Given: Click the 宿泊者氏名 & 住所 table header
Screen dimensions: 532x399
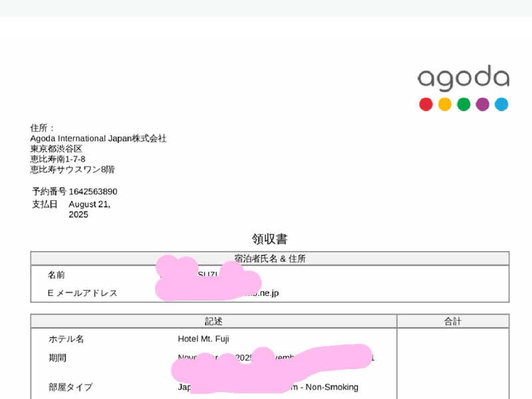Looking at the screenshot, I should point(269,259).
